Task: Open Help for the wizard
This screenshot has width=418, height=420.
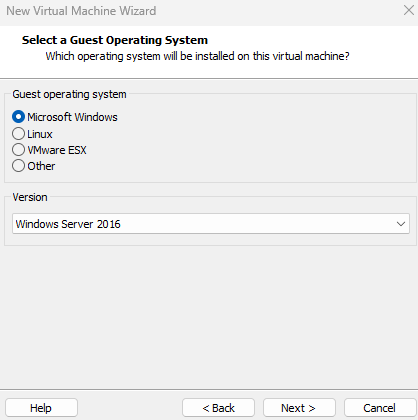Action: click(41, 408)
